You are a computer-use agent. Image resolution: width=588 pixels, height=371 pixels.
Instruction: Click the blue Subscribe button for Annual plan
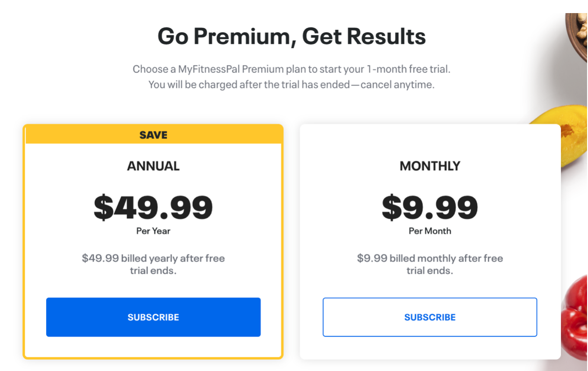153,317
